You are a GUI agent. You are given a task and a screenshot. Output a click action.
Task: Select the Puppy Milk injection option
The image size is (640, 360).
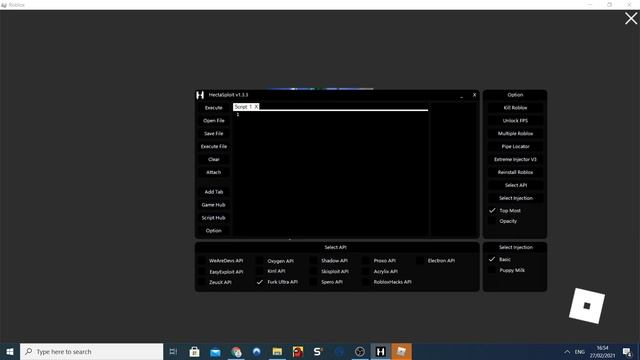tap(492, 270)
